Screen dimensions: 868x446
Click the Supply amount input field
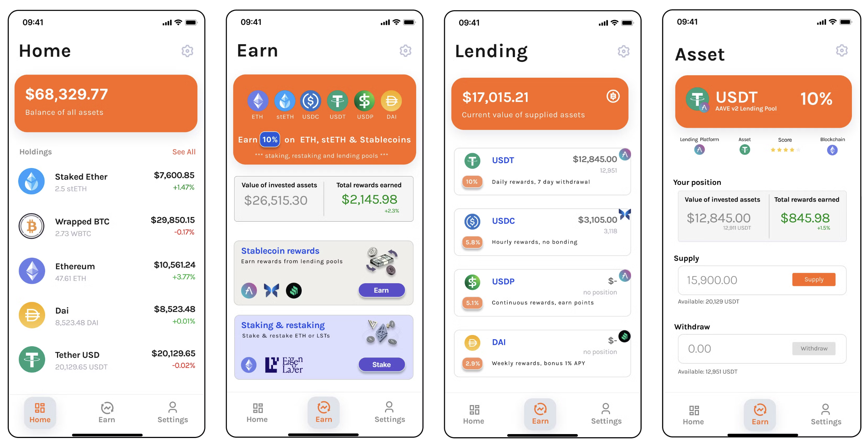click(x=733, y=279)
